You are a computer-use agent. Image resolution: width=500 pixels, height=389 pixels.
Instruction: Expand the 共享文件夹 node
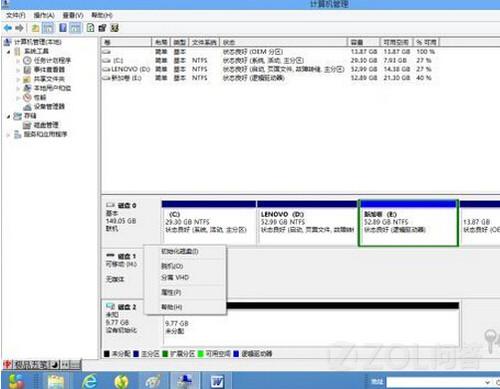tap(18, 79)
